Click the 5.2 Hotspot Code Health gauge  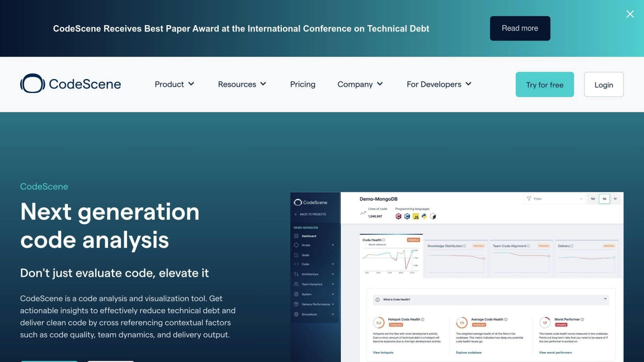pos(379,323)
